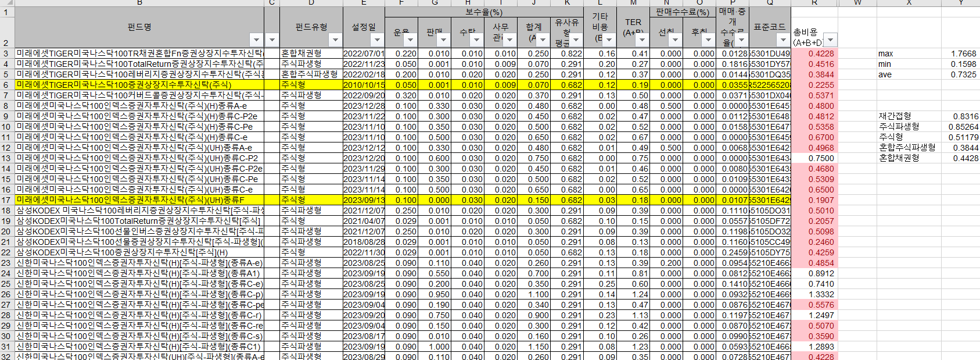Viewport: 980px width, 360px height.
Task: Open the 펀드유형 filter dropdown
Action: click(x=335, y=40)
